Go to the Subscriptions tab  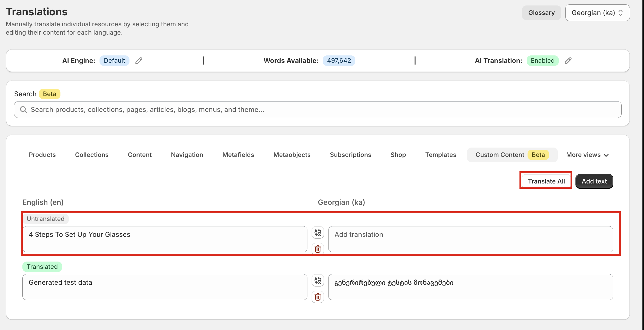pyautogui.click(x=350, y=155)
